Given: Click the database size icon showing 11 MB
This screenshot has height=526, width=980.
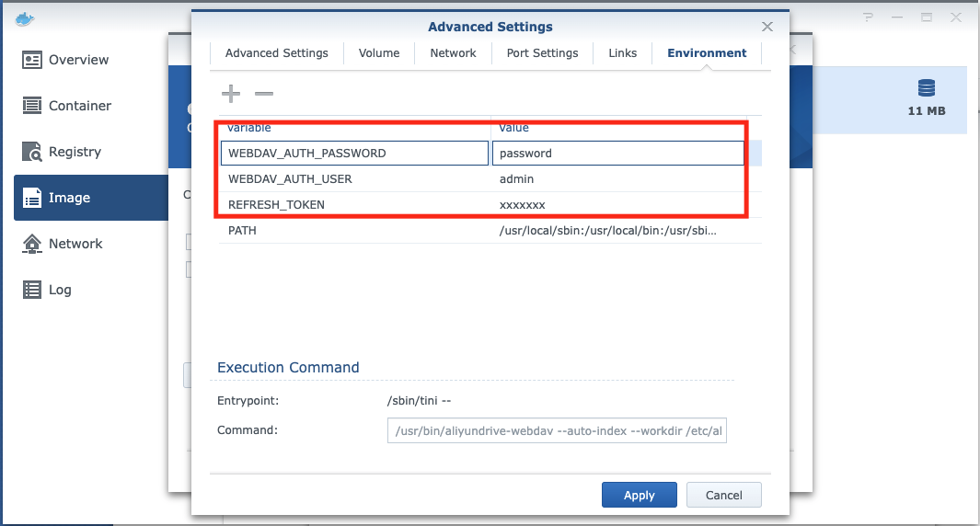Looking at the screenshot, I should point(927,88).
